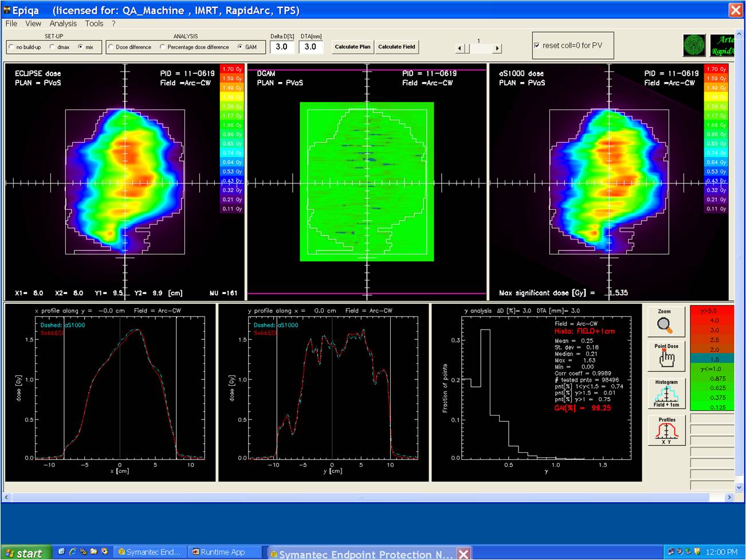Viewport: 746px width, 560px height.
Task: Click the Internet Explorer quick launch icon
Action: click(73, 552)
